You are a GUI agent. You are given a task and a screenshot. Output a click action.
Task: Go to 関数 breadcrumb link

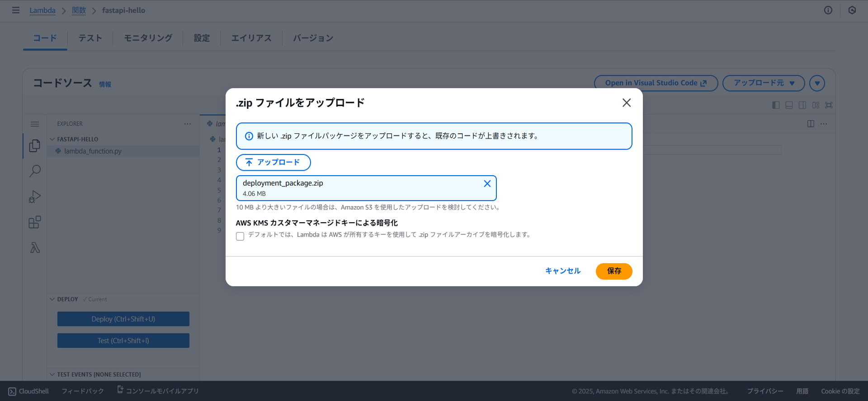point(79,10)
